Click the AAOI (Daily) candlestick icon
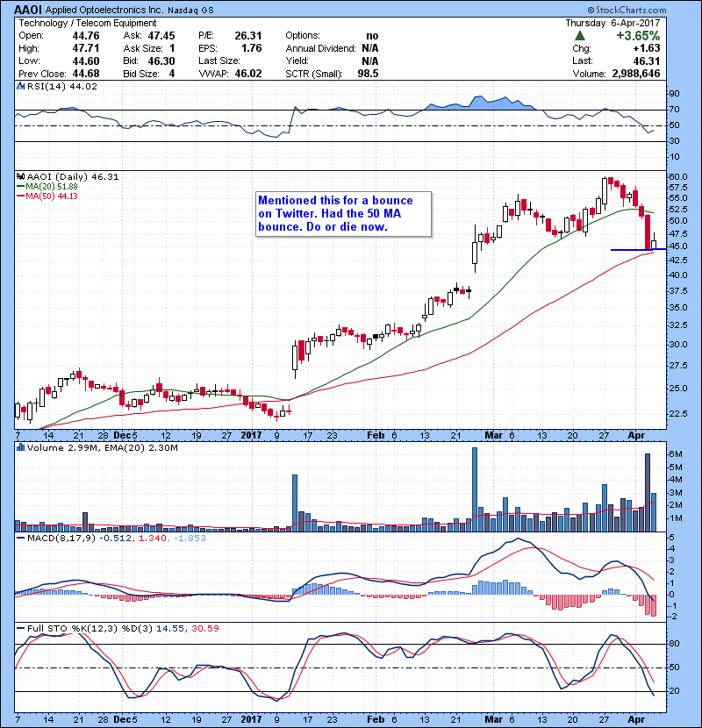 20,176
